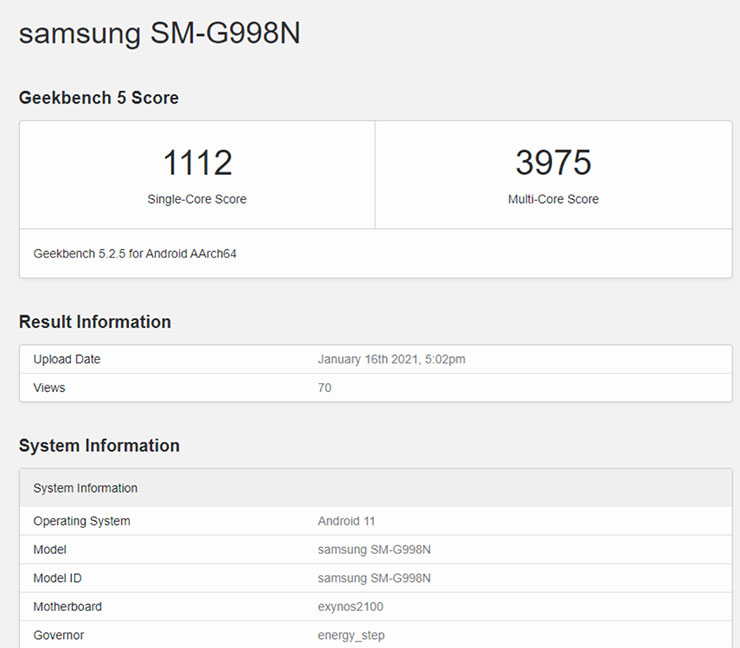The height and width of the screenshot is (648, 740).
Task: Click 'Geekbench 5.2.5 for Android AArch64' text
Action: pos(135,254)
